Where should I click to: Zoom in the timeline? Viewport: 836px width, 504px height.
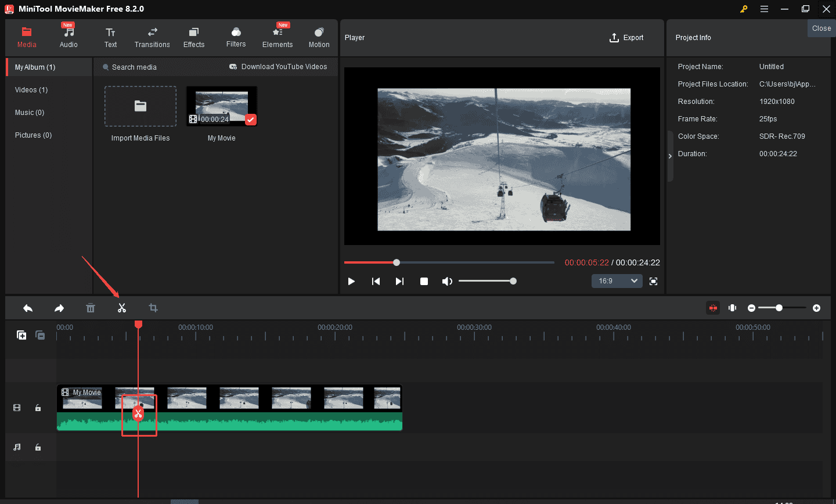point(816,308)
